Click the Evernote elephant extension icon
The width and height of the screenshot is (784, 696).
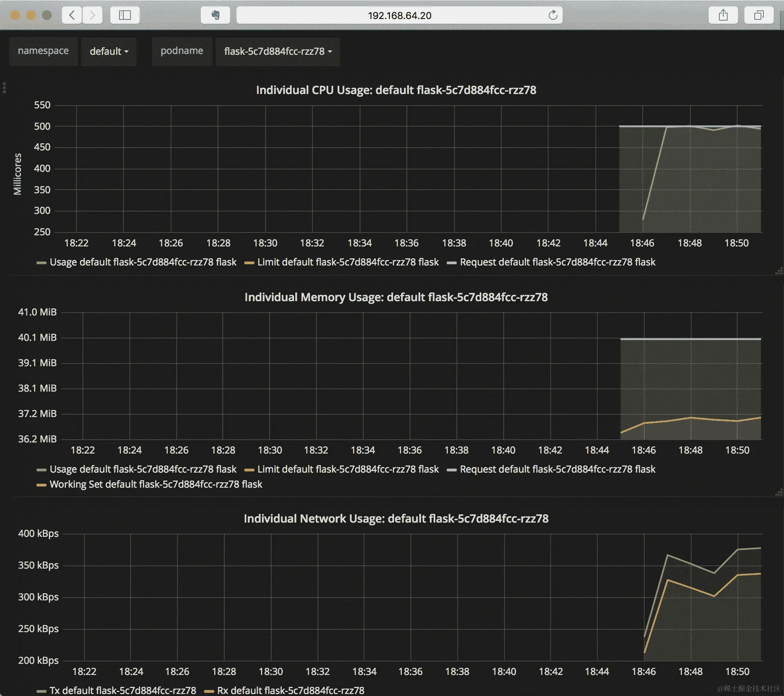click(x=215, y=15)
